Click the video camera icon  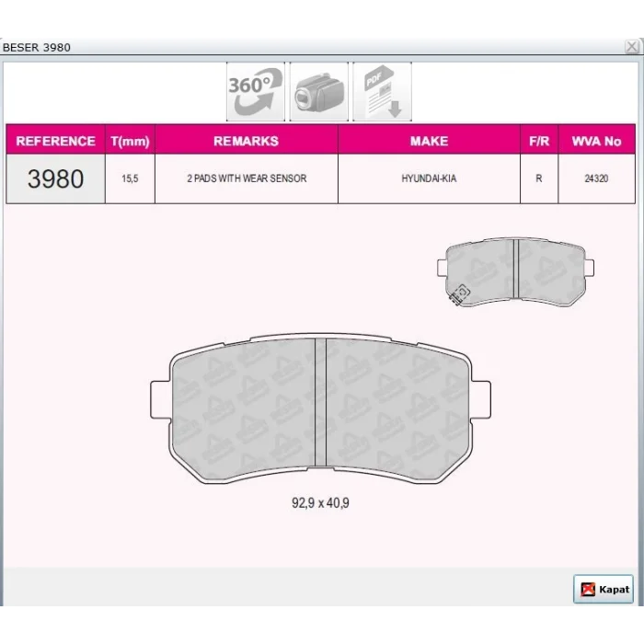[x=318, y=92]
